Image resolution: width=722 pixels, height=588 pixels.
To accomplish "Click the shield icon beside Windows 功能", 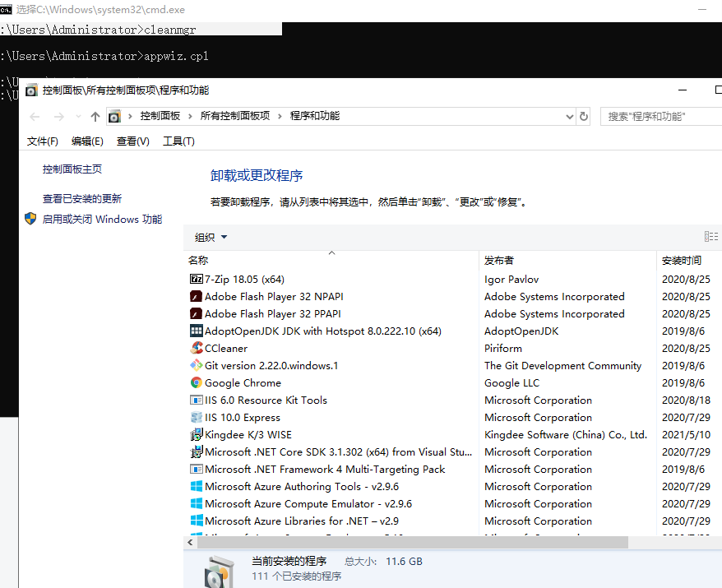I will [30, 219].
